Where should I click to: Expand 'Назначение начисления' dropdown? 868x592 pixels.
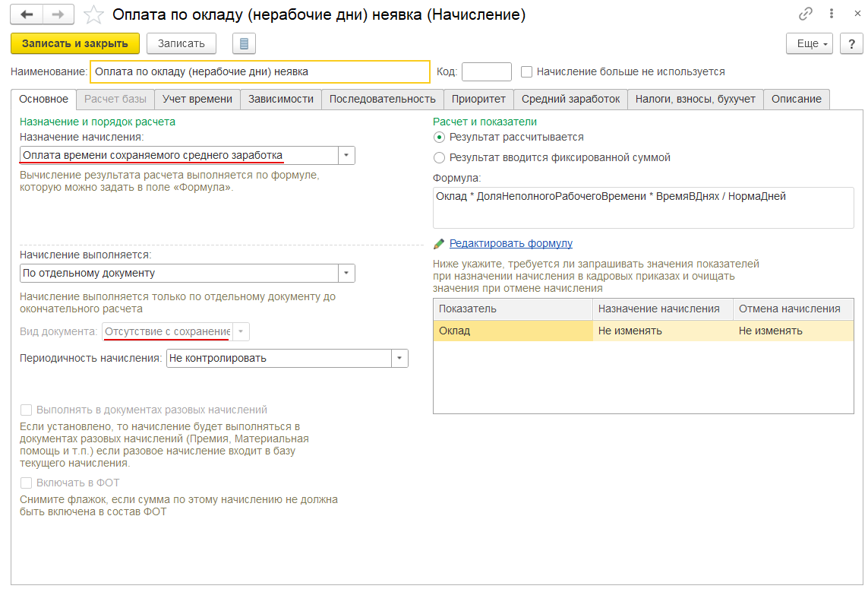pos(346,155)
